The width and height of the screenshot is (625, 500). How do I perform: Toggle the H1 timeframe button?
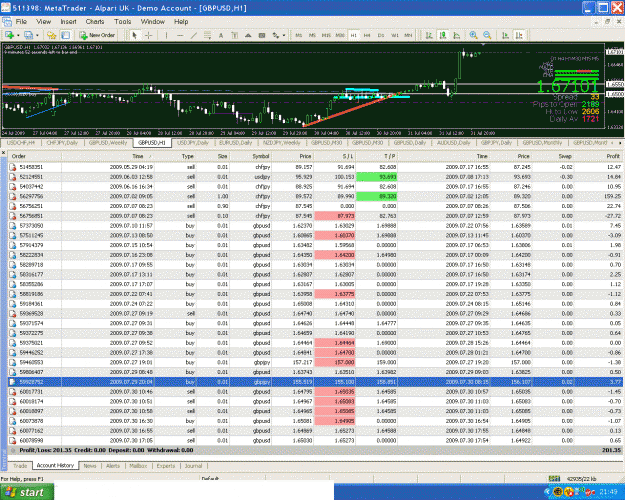tap(354, 35)
